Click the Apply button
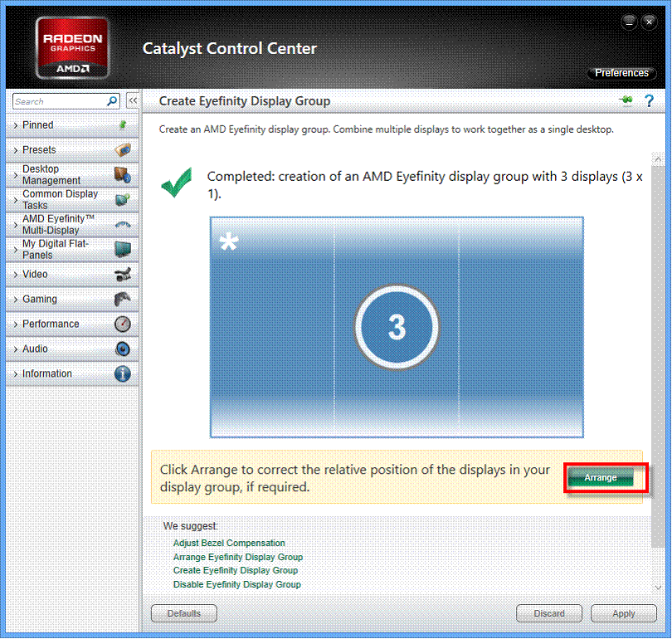Image resolution: width=672 pixels, height=639 pixels. [x=624, y=613]
